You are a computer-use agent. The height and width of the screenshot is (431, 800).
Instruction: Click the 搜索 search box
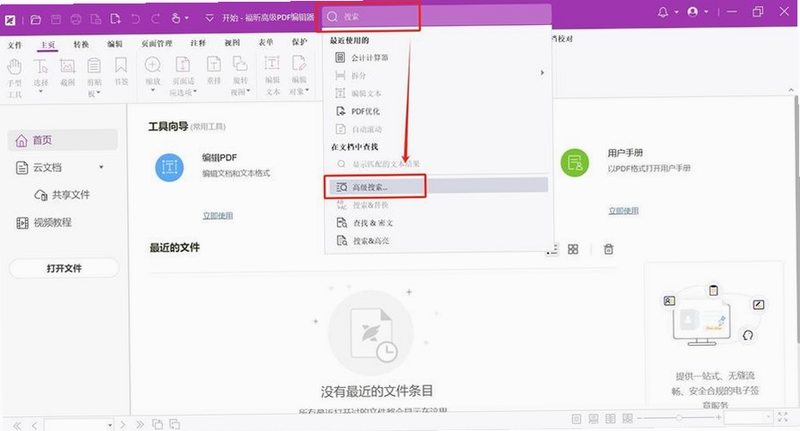pyautogui.click(x=436, y=17)
